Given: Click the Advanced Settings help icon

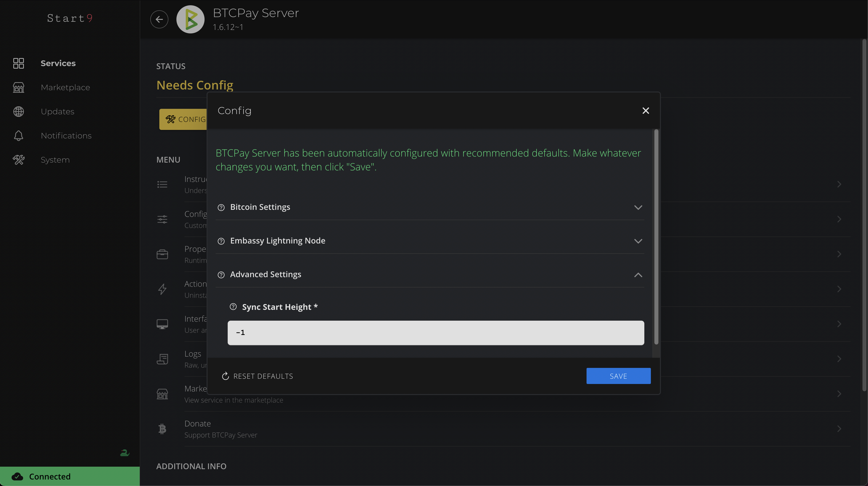Looking at the screenshot, I should [x=221, y=275].
